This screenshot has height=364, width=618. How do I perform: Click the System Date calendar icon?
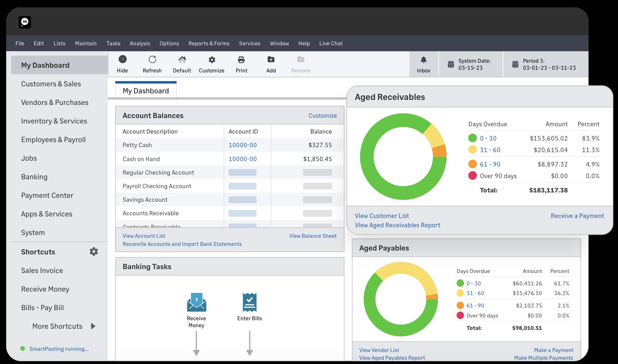click(451, 64)
